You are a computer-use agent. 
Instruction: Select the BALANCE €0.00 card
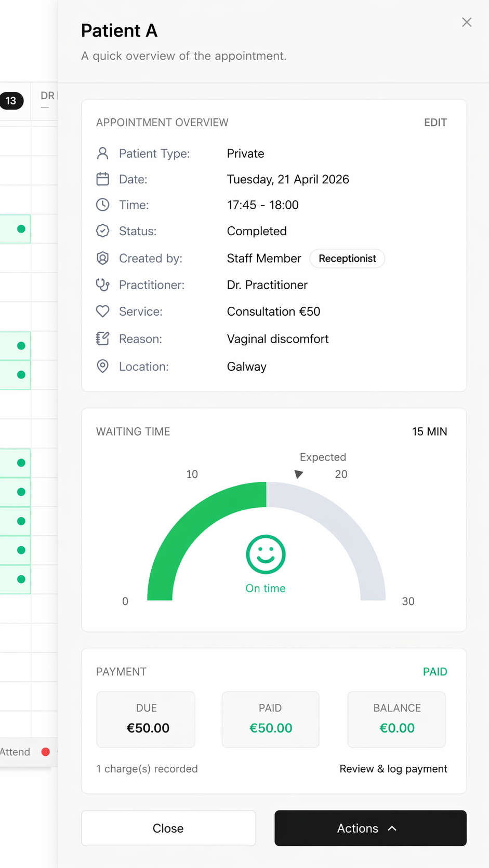point(397,719)
